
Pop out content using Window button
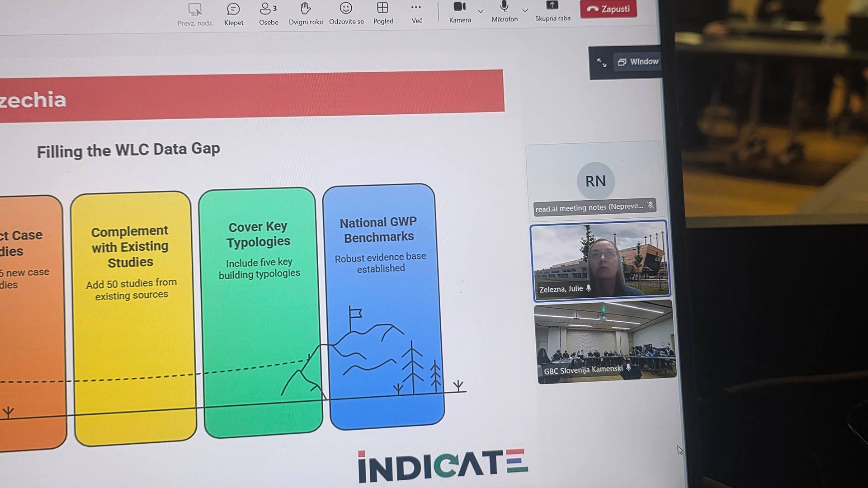(x=638, y=62)
